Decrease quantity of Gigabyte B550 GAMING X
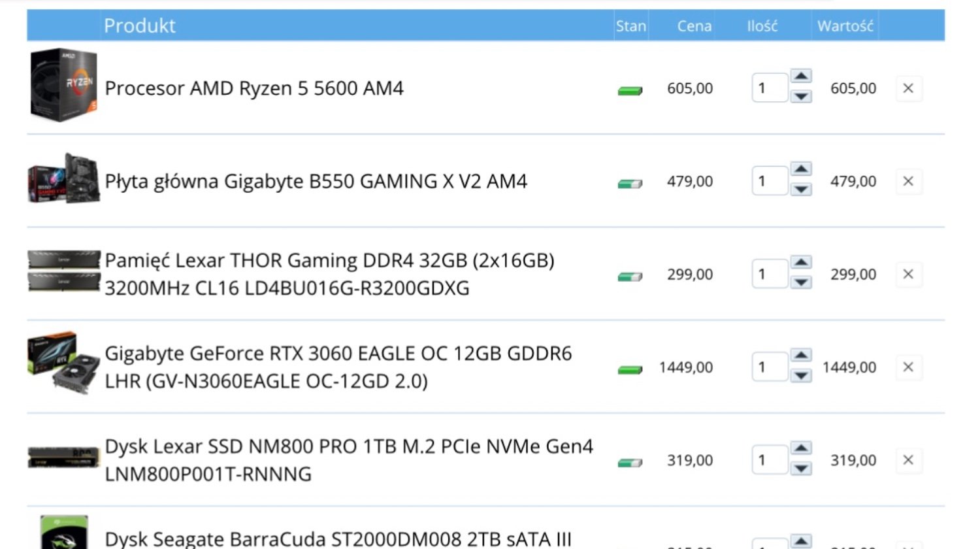The height and width of the screenshot is (549, 980). pos(801,190)
